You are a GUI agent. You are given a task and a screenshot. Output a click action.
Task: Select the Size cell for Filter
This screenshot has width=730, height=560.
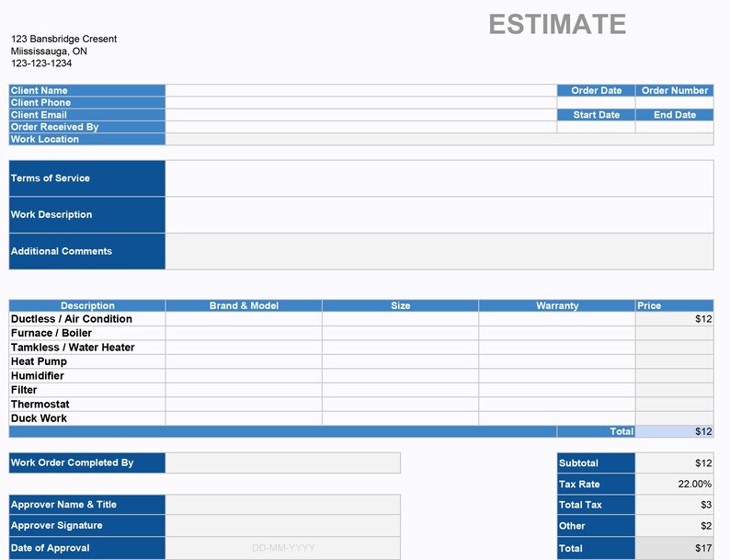tap(400, 390)
